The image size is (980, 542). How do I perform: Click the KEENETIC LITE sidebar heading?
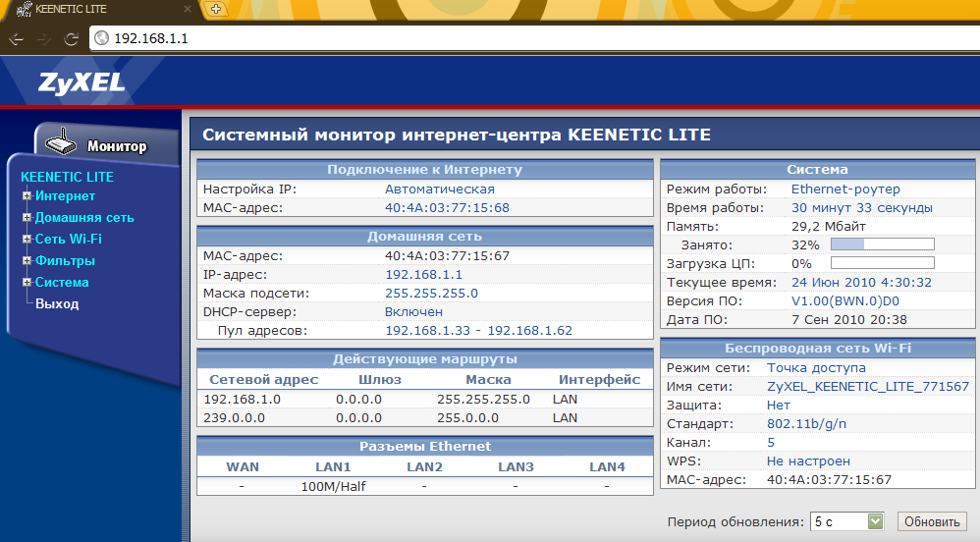[x=67, y=177]
